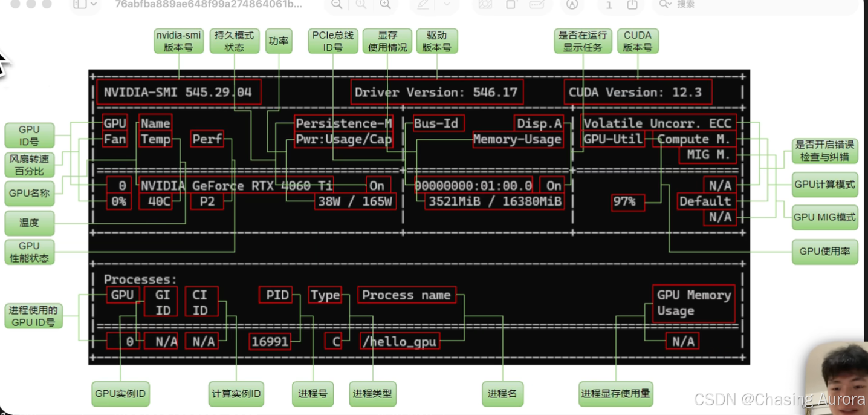Click the file title 76abfba889ae648f99a27...
Image resolution: width=868 pixels, height=415 pixels.
(x=209, y=4)
